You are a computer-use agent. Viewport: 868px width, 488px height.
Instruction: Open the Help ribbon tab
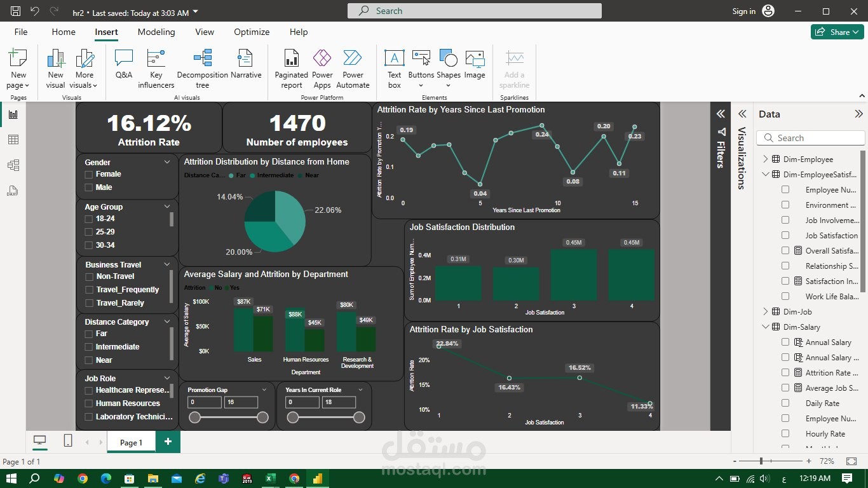point(299,32)
